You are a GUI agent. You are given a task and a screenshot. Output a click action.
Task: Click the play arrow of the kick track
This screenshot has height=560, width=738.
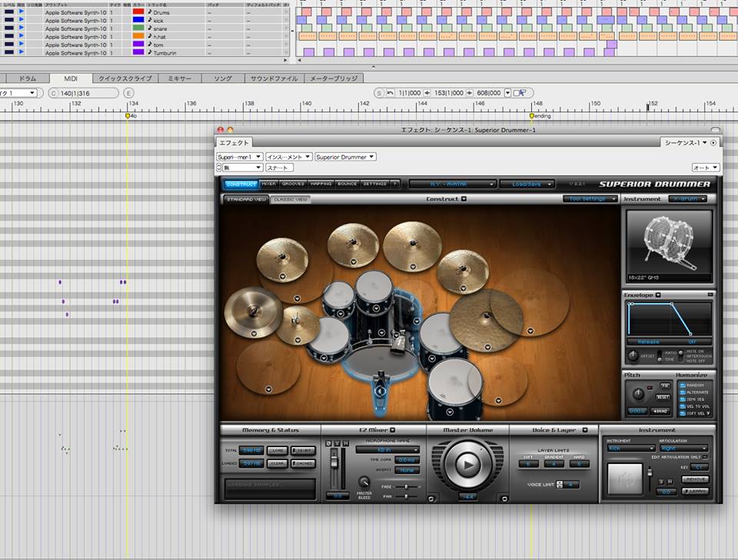[22, 20]
